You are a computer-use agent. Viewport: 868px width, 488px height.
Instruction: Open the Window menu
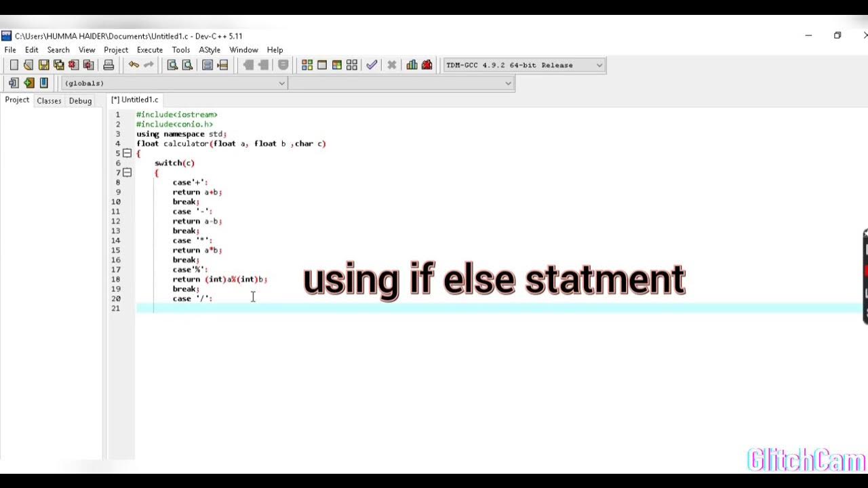click(x=243, y=50)
